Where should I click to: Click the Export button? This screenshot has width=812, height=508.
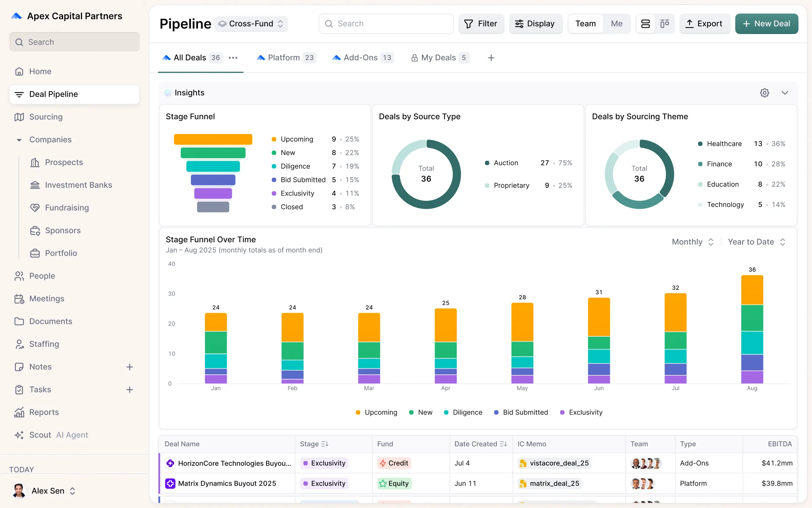coord(704,23)
